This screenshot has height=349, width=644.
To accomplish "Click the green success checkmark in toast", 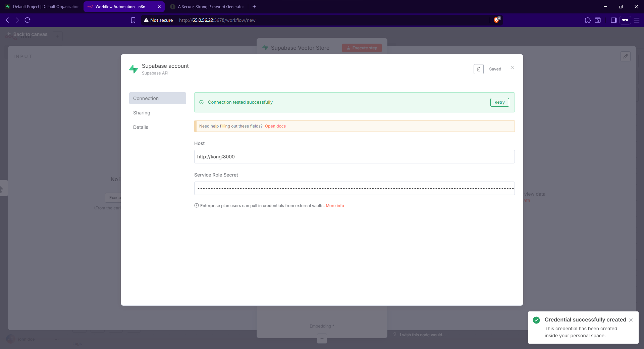I will point(536,320).
